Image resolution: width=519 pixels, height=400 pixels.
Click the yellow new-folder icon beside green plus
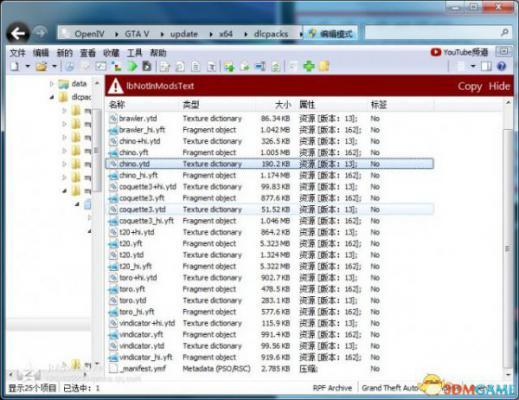pyautogui.click(x=324, y=66)
